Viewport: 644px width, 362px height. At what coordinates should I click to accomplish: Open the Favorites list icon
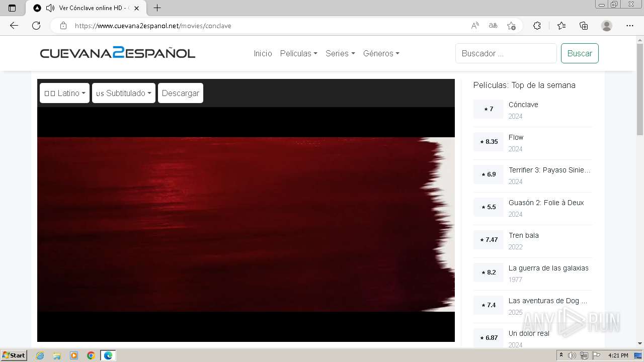pyautogui.click(x=561, y=26)
